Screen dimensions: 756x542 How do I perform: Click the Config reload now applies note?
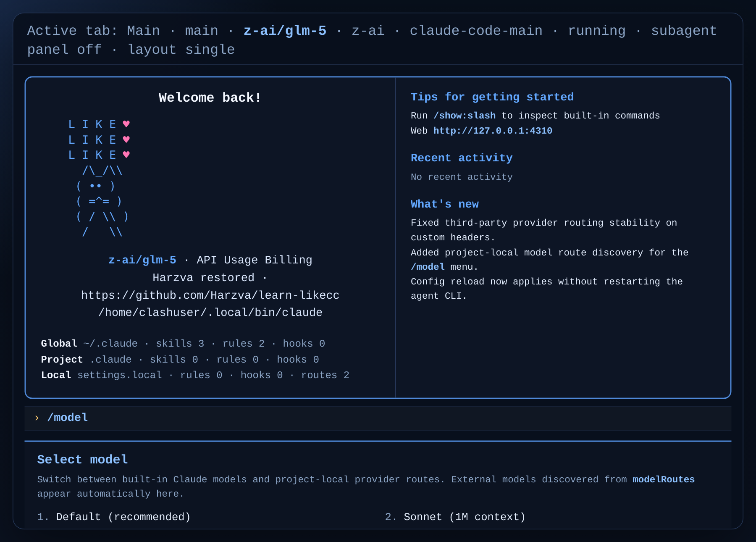click(x=546, y=289)
